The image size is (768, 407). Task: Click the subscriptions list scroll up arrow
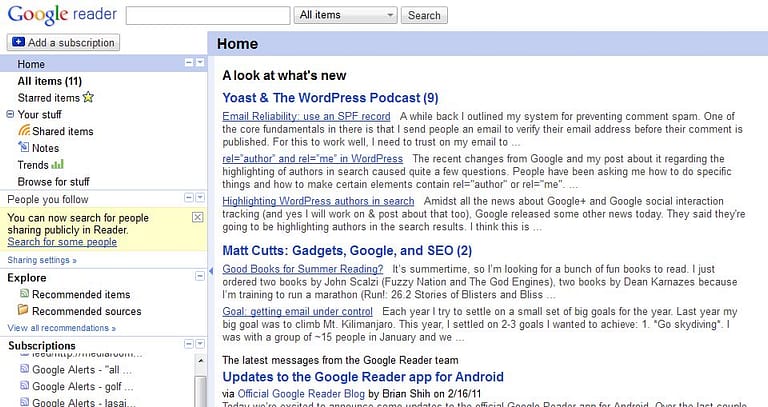point(200,361)
